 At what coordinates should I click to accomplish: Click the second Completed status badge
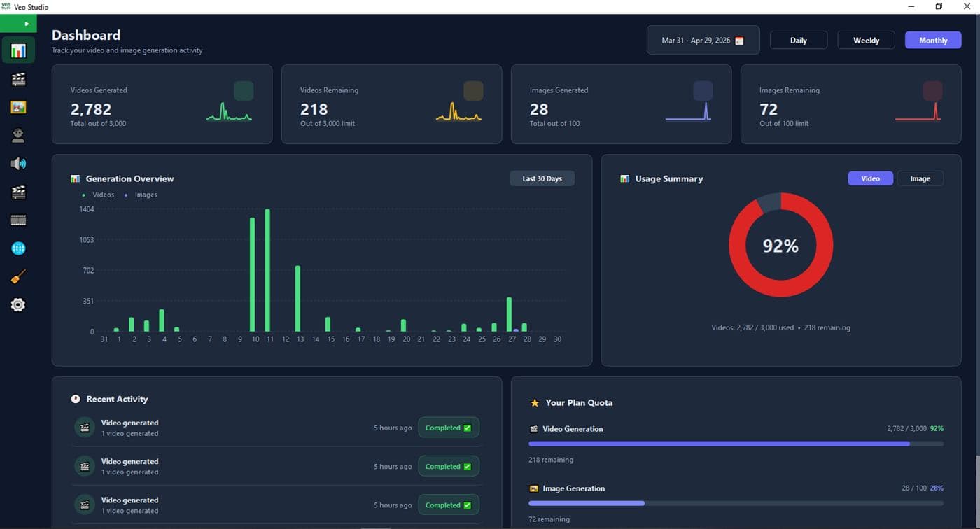(448, 466)
